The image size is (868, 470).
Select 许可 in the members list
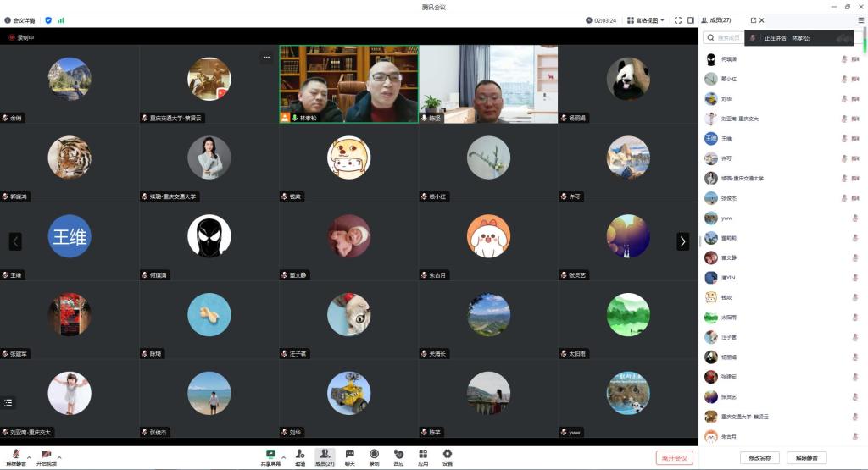pos(782,158)
